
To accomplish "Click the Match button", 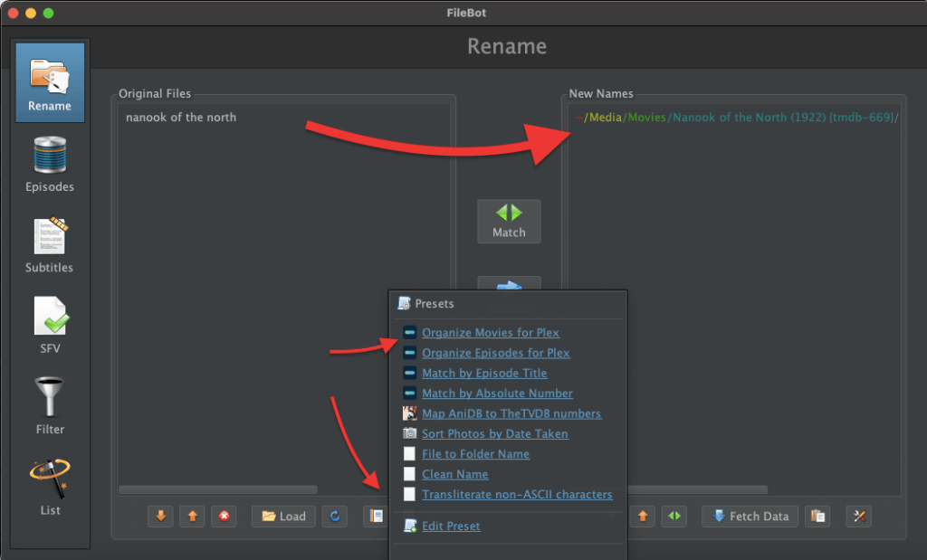I will (509, 222).
